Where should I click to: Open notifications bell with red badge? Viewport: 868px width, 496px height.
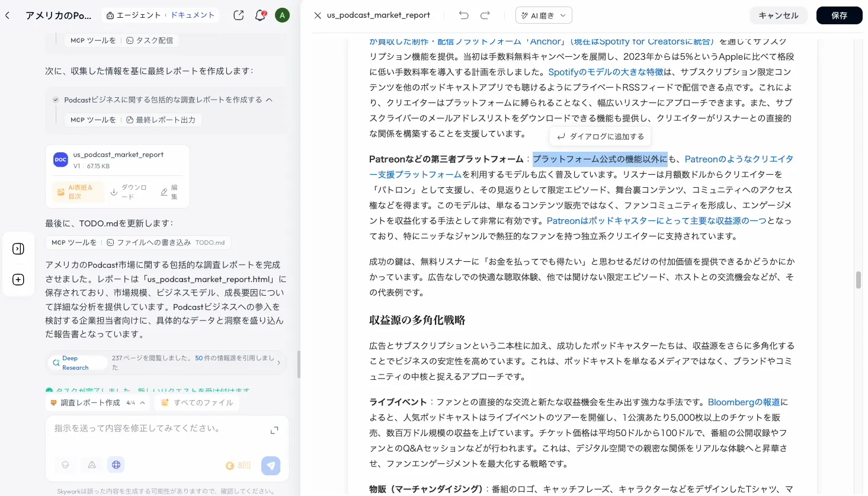(x=260, y=15)
